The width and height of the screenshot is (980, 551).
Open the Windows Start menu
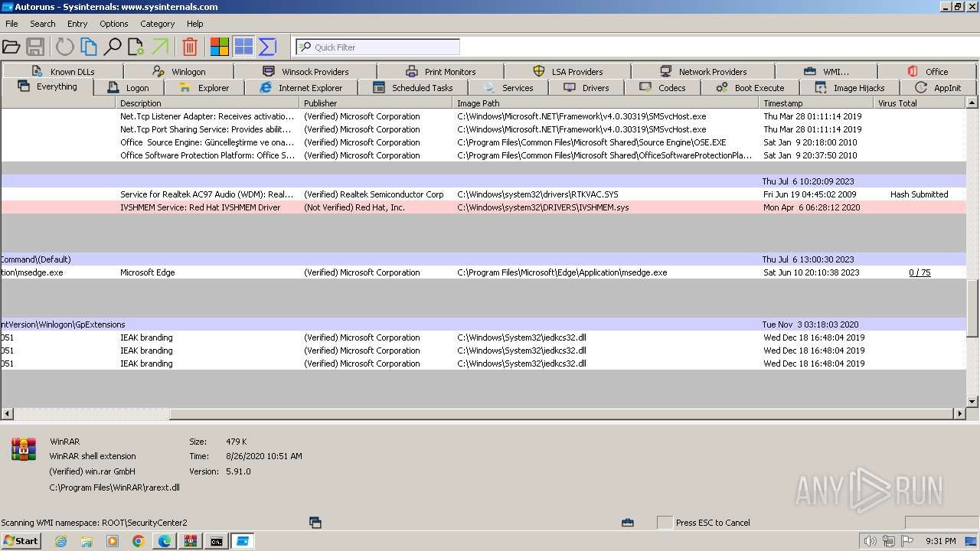[21, 541]
